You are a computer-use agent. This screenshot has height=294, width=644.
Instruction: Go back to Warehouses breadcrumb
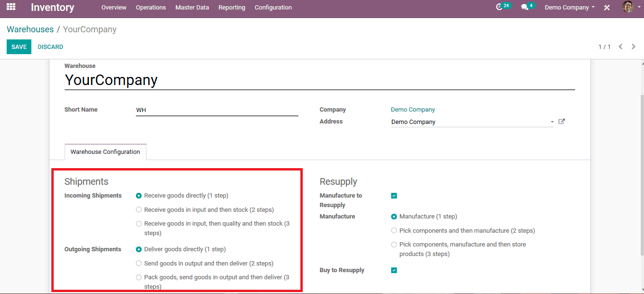pos(30,29)
